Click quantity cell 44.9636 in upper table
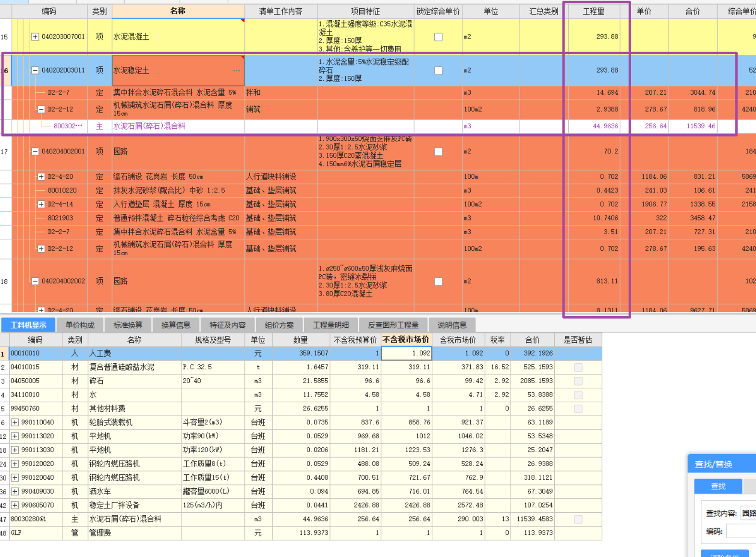Screen dimensions: 756x557 pyautogui.click(x=594, y=126)
